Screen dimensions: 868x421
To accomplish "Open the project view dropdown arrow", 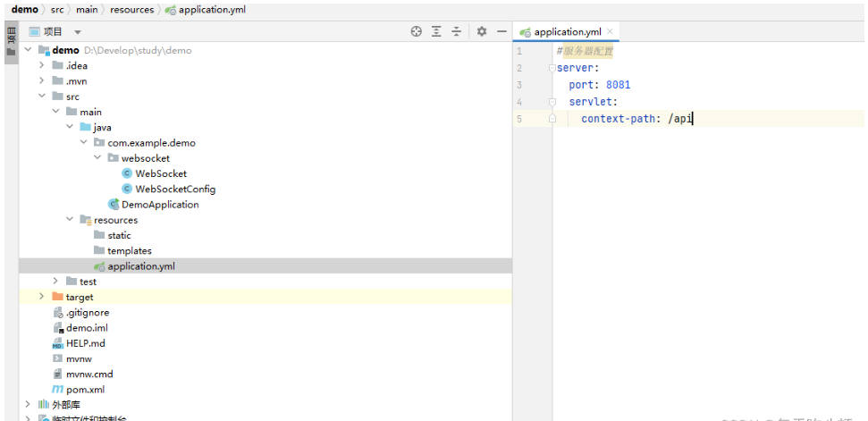I will (x=78, y=32).
